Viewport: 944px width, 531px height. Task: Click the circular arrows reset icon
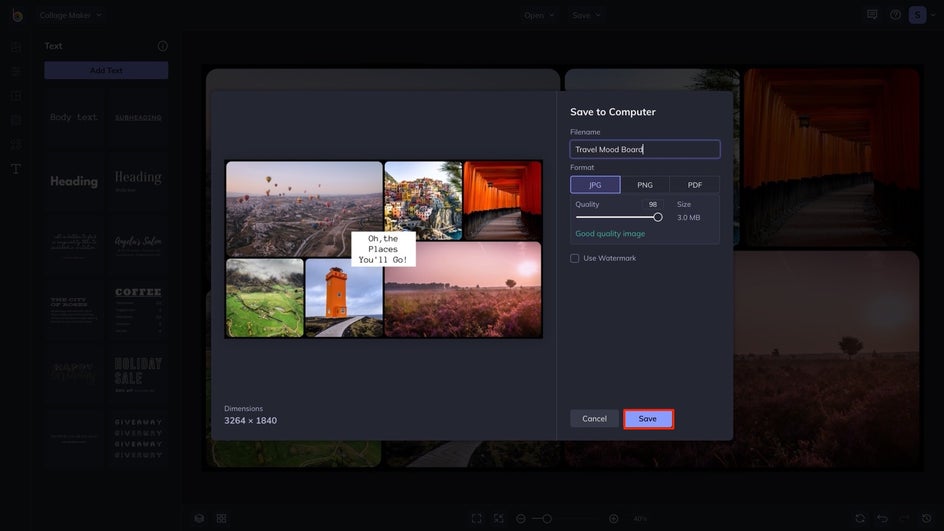coord(860,518)
